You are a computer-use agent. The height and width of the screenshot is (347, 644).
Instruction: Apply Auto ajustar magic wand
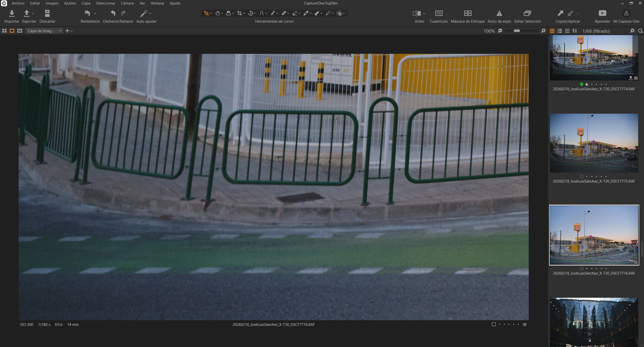point(144,13)
